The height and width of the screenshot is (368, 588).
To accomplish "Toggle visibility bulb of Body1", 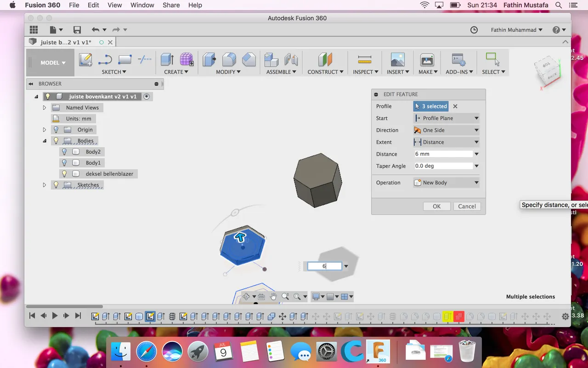I will click(x=64, y=163).
